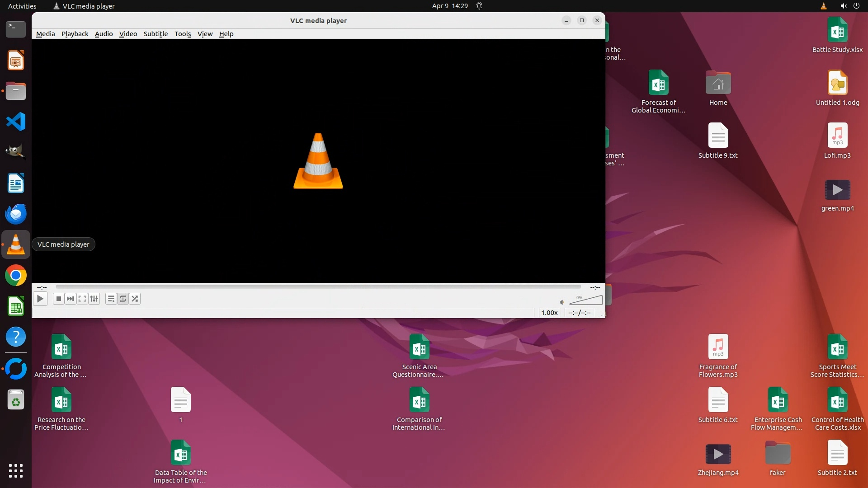Expand the Audio menu
Screen dimensions: 868x488
click(104, 34)
